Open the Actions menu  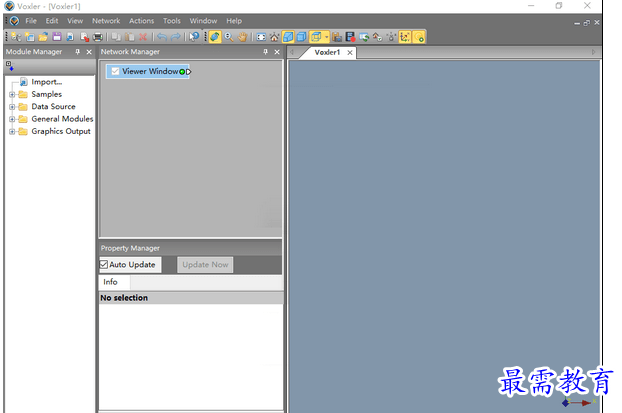click(141, 21)
